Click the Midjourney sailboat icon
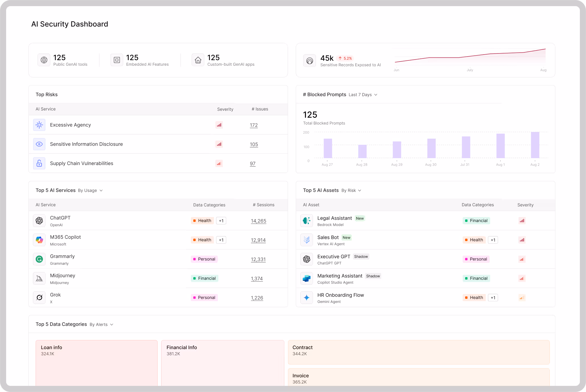This screenshot has width=586, height=392. (x=39, y=278)
